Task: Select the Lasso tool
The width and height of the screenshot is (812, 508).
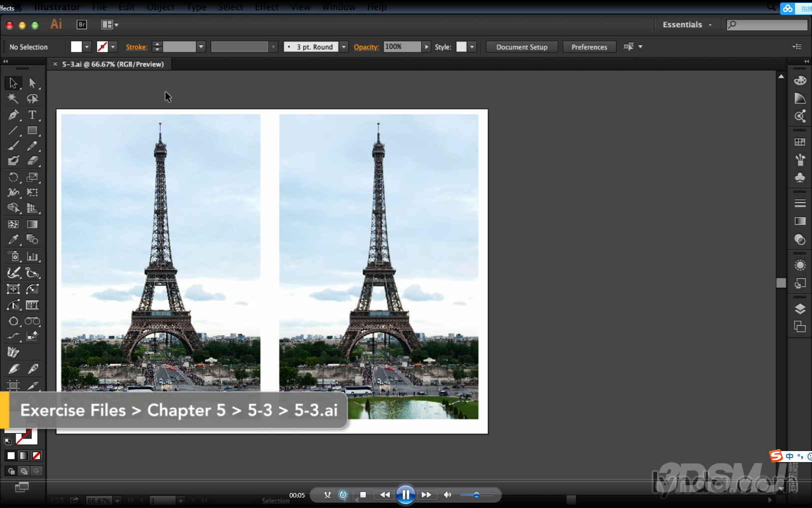Action: [32, 98]
